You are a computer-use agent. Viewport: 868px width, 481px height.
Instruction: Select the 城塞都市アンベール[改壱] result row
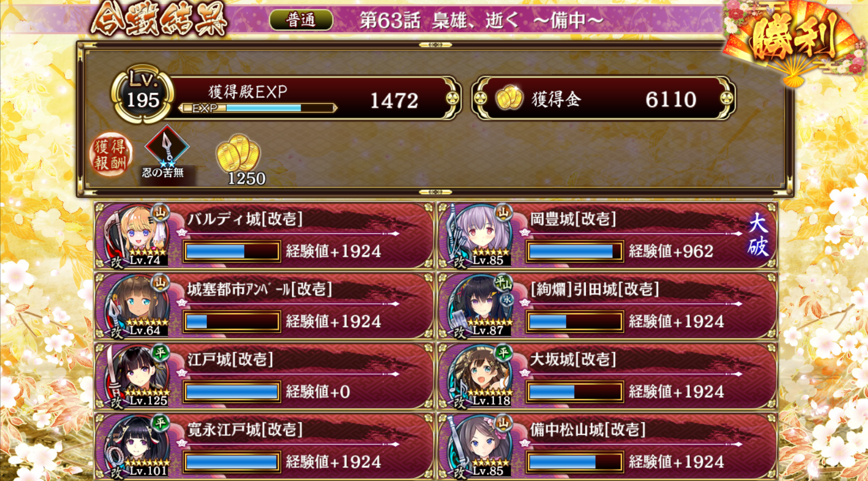pos(264,306)
